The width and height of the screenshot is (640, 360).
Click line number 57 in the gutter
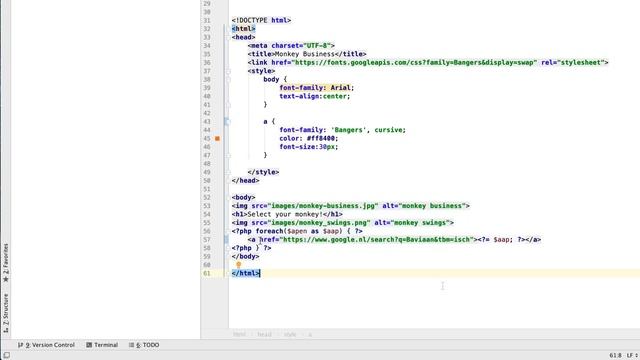point(207,240)
